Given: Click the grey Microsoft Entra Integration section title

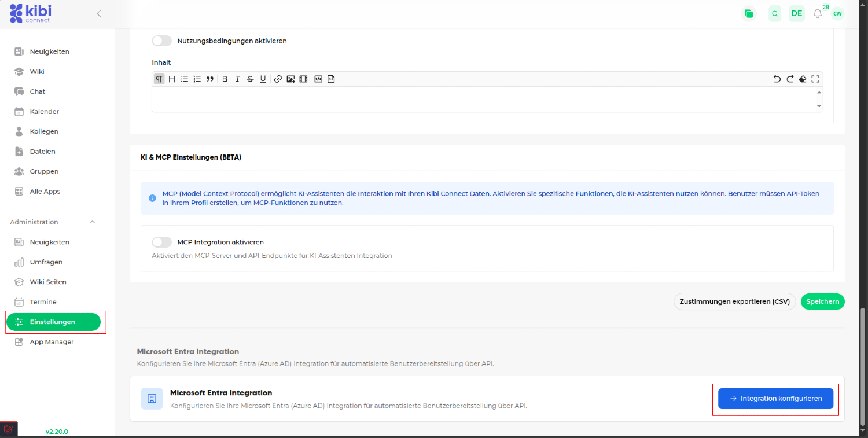Looking at the screenshot, I should [x=188, y=351].
